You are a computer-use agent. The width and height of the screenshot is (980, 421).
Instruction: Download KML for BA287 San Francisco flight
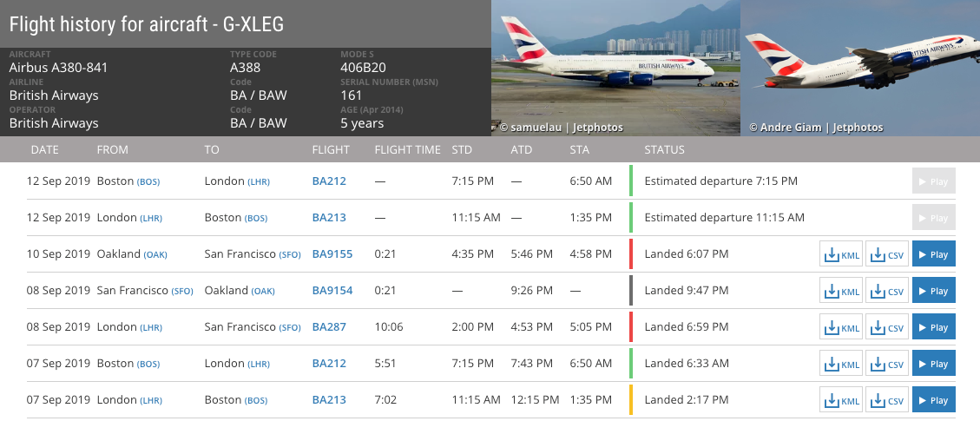click(x=841, y=327)
